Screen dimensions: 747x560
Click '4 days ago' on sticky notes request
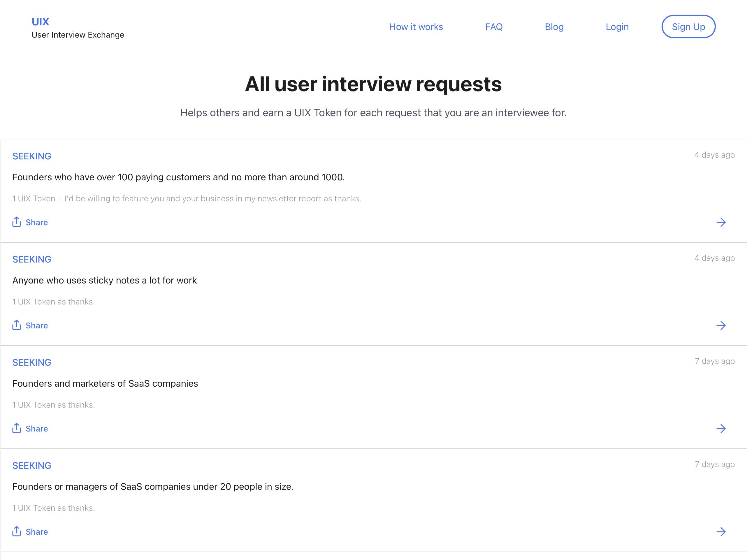coord(715,258)
